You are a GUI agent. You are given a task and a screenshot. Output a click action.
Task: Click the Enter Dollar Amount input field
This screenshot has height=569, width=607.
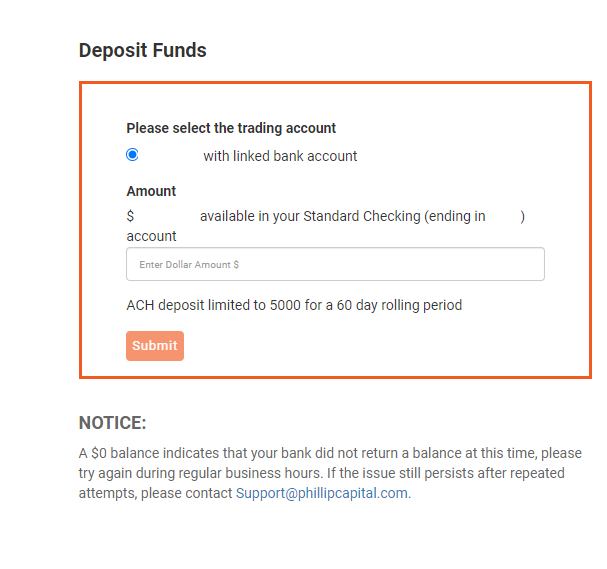(335, 265)
